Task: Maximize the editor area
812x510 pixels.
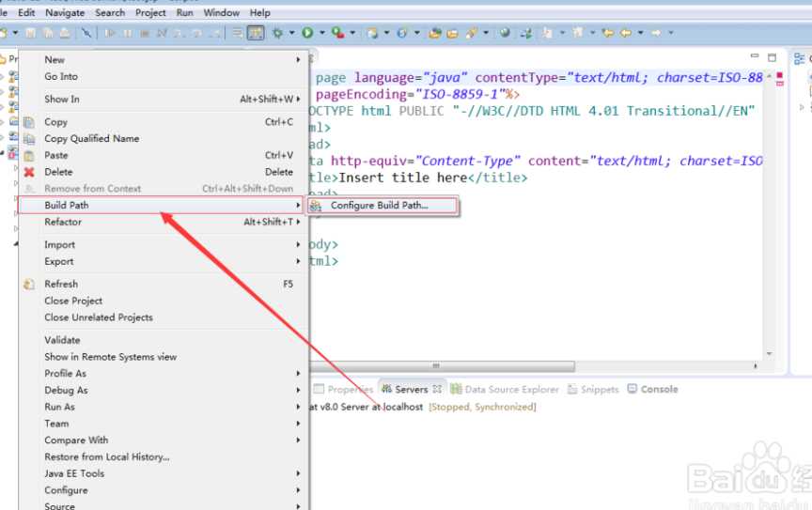Action: [772, 57]
